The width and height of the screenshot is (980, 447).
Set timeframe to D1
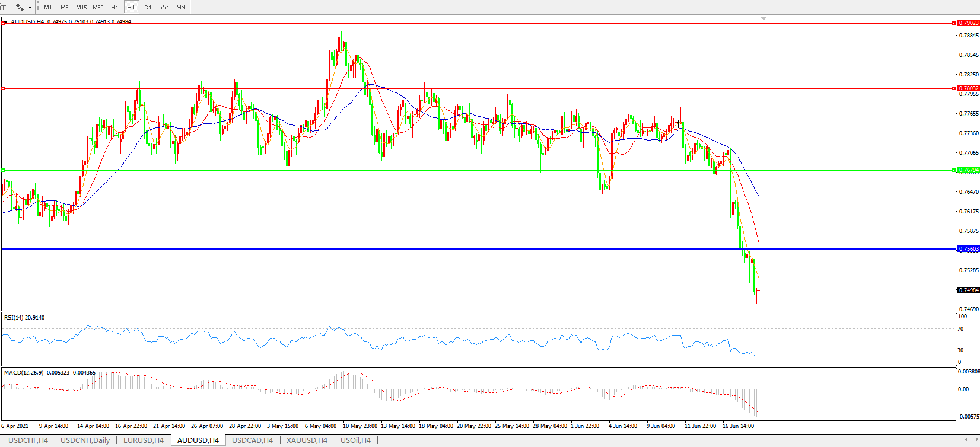click(148, 8)
